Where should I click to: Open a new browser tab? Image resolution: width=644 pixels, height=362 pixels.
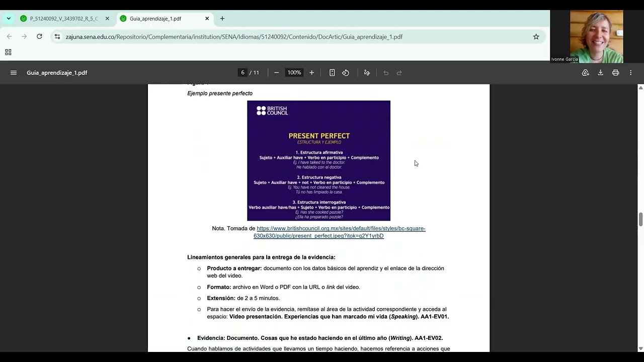[x=222, y=19]
